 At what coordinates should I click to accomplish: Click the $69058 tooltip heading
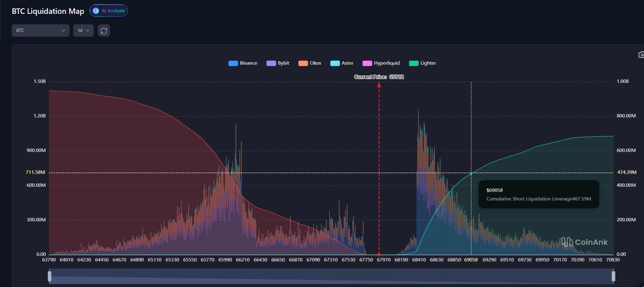pyautogui.click(x=494, y=190)
